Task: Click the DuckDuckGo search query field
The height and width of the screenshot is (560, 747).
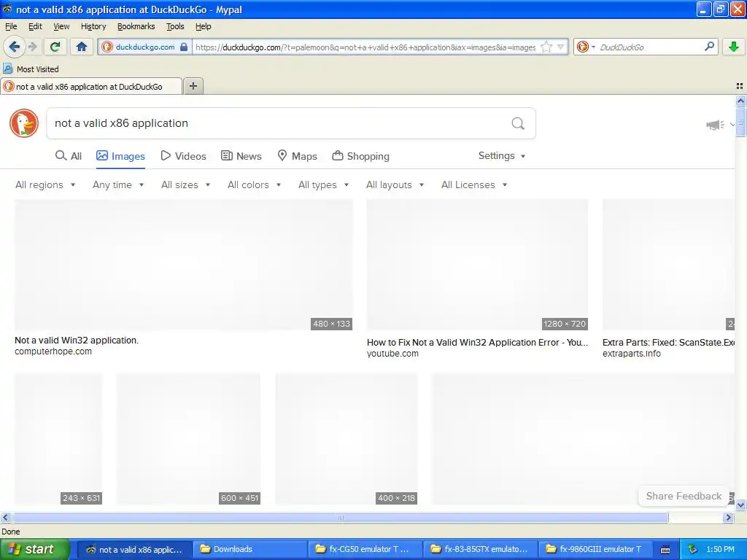Action: click(279, 123)
